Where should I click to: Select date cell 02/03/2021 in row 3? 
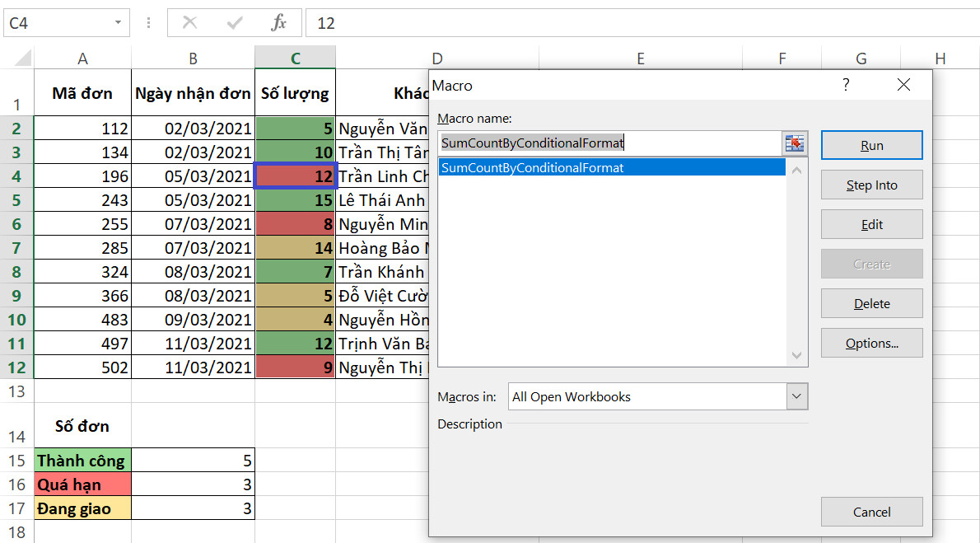pyautogui.click(x=194, y=152)
